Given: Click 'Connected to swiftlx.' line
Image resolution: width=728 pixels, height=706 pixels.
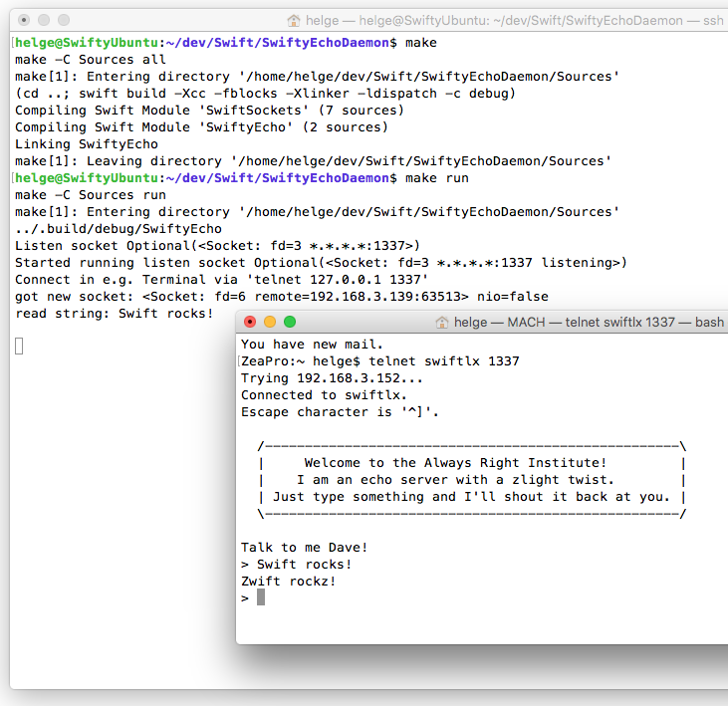Looking at the screenshot, I should [x=324, y=395].
